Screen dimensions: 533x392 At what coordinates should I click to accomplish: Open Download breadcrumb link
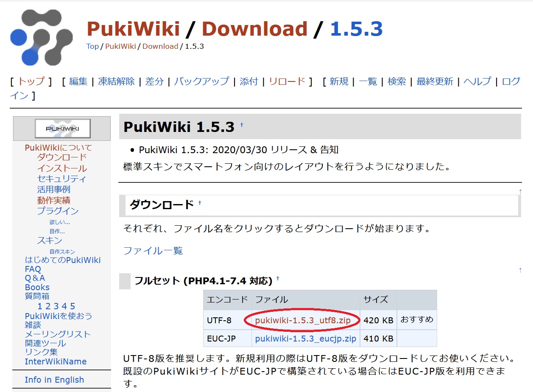160,46
